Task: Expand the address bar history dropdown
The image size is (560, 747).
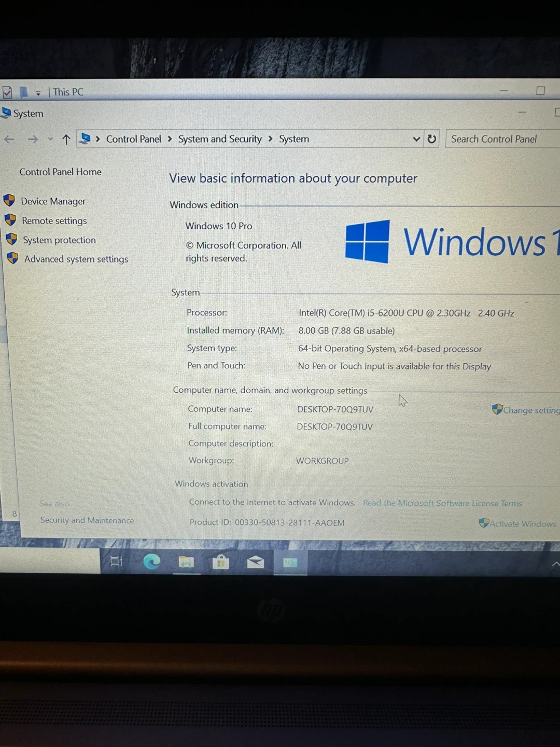Action: [416, 139]
